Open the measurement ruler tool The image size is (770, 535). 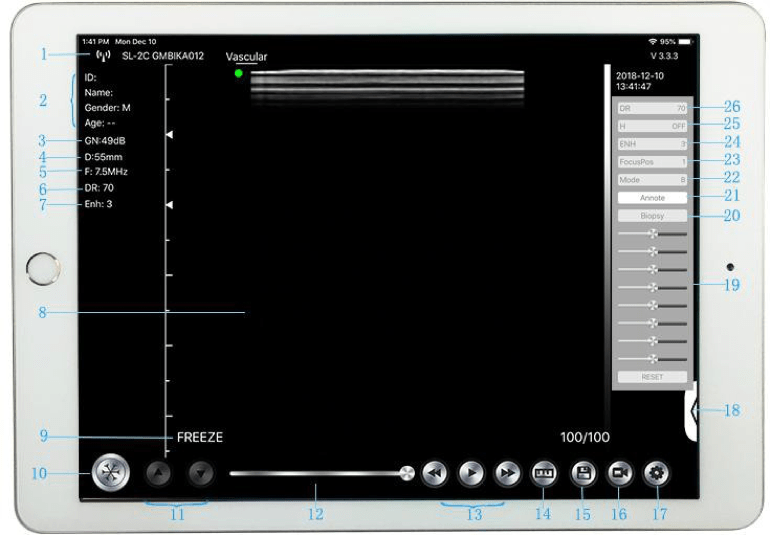click(544, 473)
